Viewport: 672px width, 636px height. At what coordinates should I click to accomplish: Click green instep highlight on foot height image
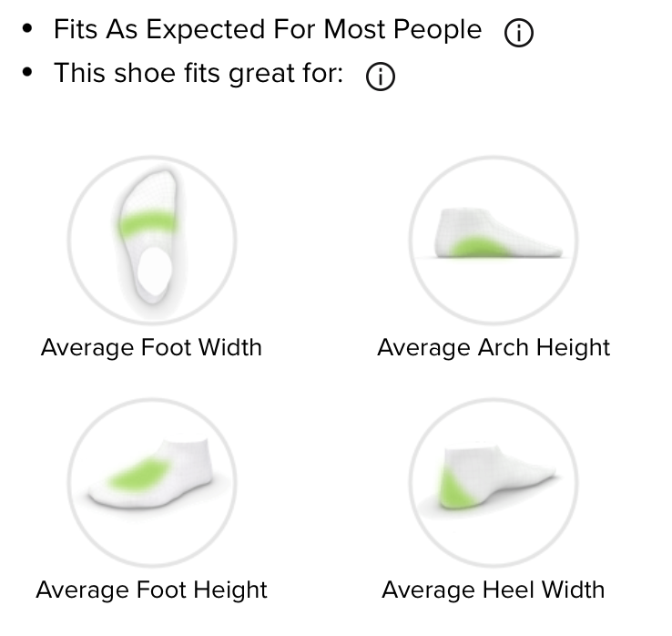click(139, 473)
